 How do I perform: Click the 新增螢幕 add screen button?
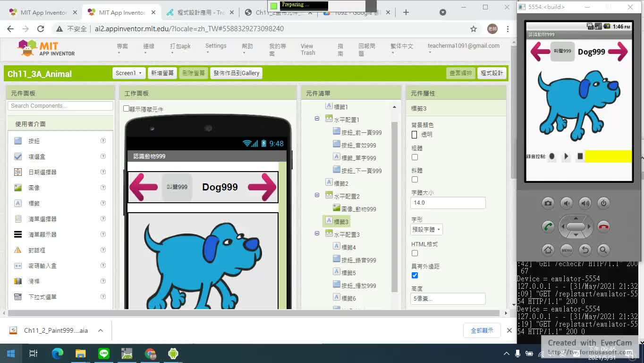pos(162,73)
